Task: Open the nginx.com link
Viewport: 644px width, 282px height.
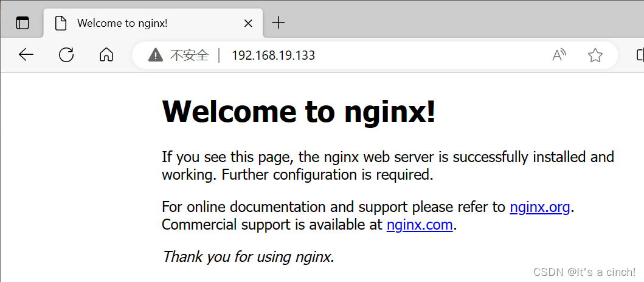Action: tap(420, 225)
